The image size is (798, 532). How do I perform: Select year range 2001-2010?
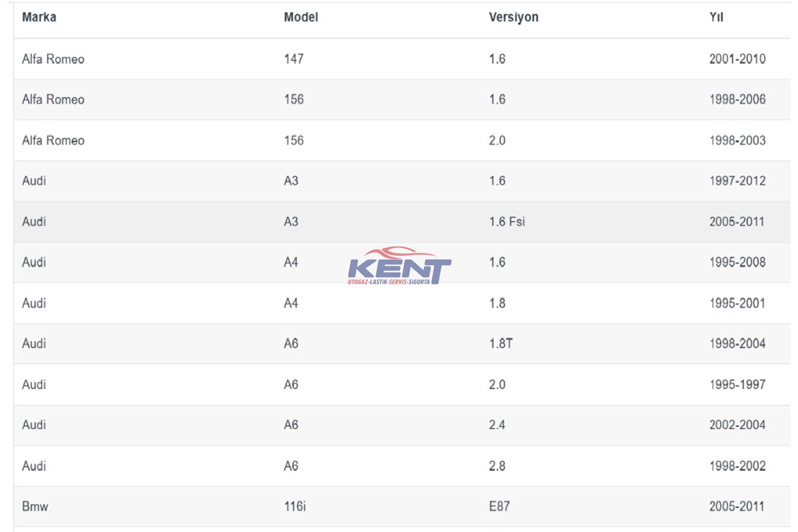coord(737,59)
